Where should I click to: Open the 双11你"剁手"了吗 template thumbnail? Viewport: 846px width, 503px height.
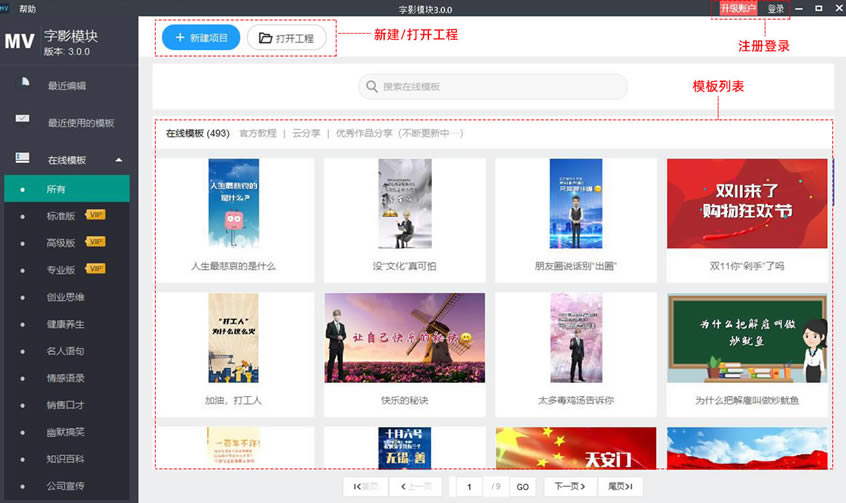click(747, 203)
